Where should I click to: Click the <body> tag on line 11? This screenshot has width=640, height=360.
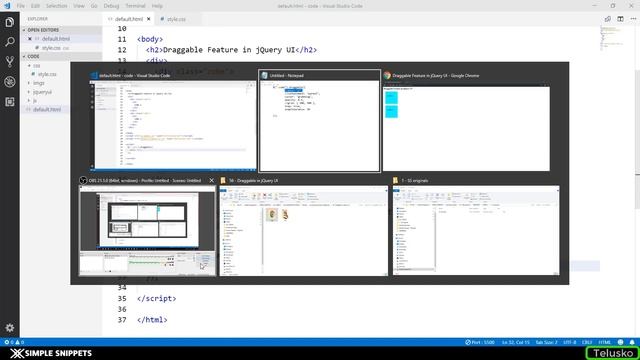(x=150, y=39)
